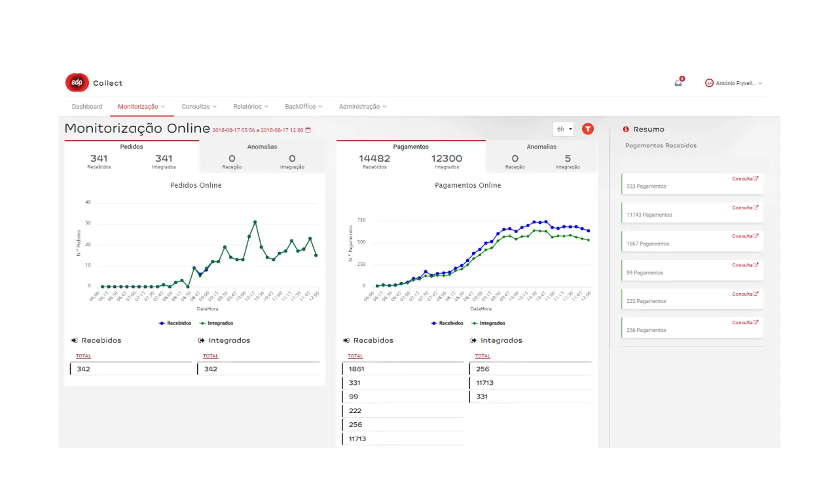Viewport: 838px width, 504px height.
Task: Click the info icon beside Resumo
Action: (x=625, y=130)
